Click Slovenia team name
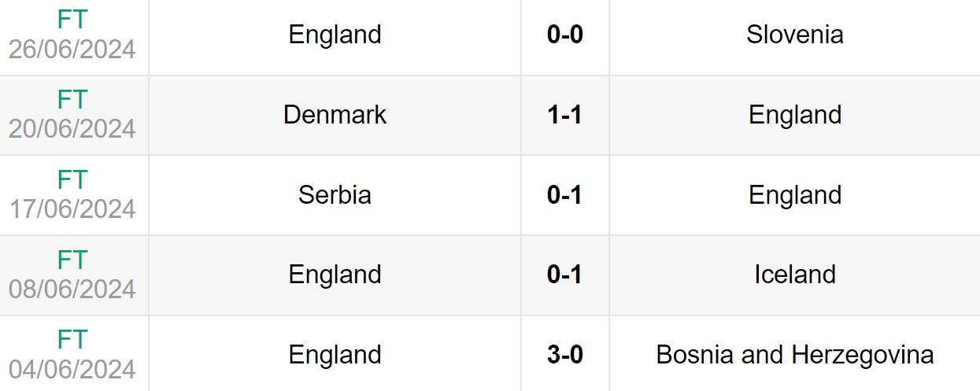 pos(794,35)
